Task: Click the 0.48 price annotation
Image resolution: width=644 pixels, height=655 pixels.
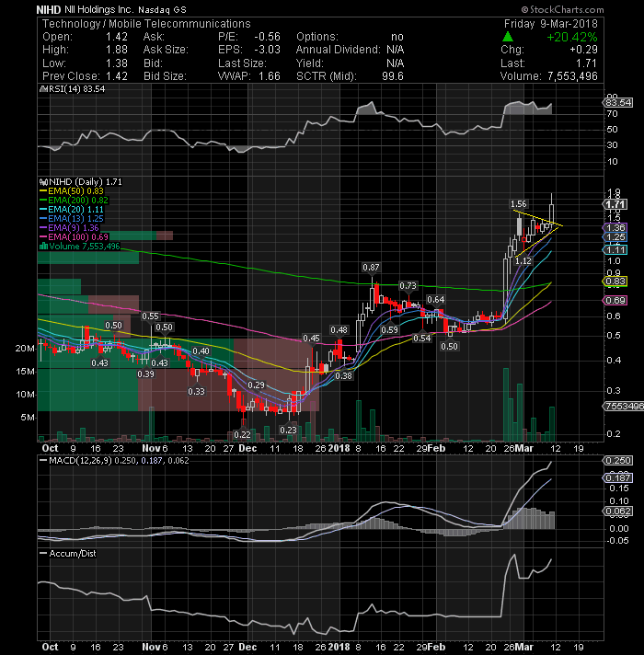Action: coord(339,330)
